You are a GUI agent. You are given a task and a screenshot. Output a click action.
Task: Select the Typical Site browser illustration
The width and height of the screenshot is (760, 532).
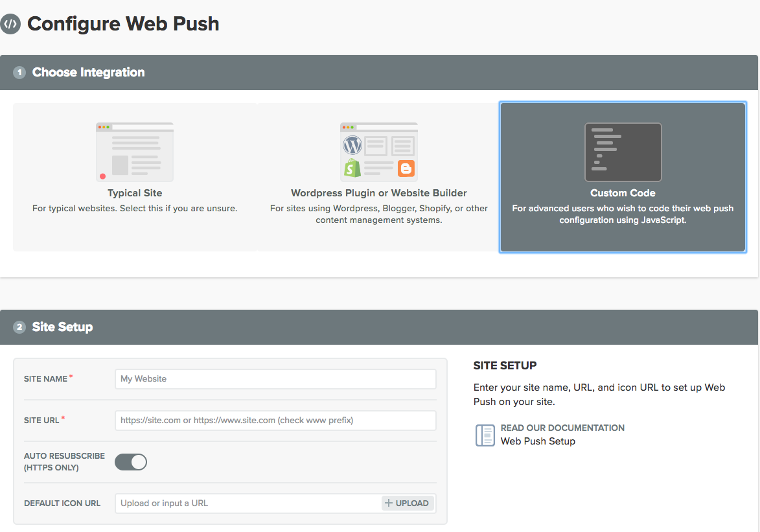(135, 152)
